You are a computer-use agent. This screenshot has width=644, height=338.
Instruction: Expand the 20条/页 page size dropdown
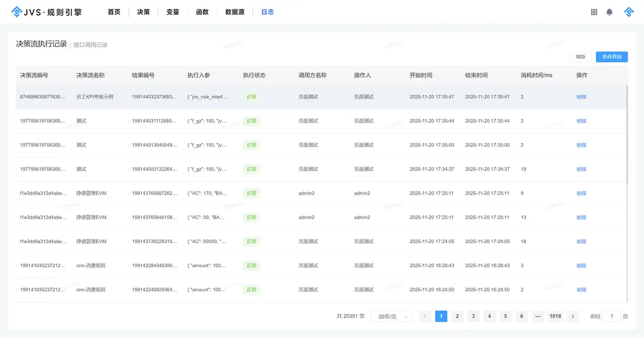click(391, 316)
